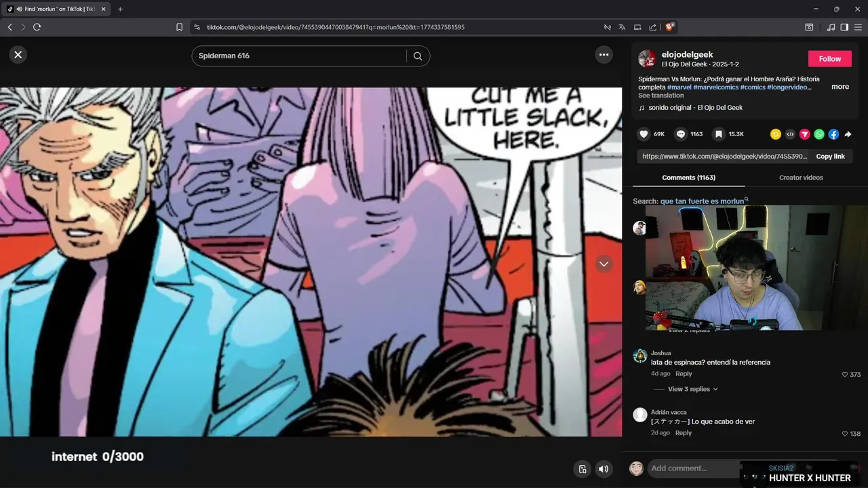Screen dimensions: 868x488
Task: Share video to WhatsApp
Action: 819,134
